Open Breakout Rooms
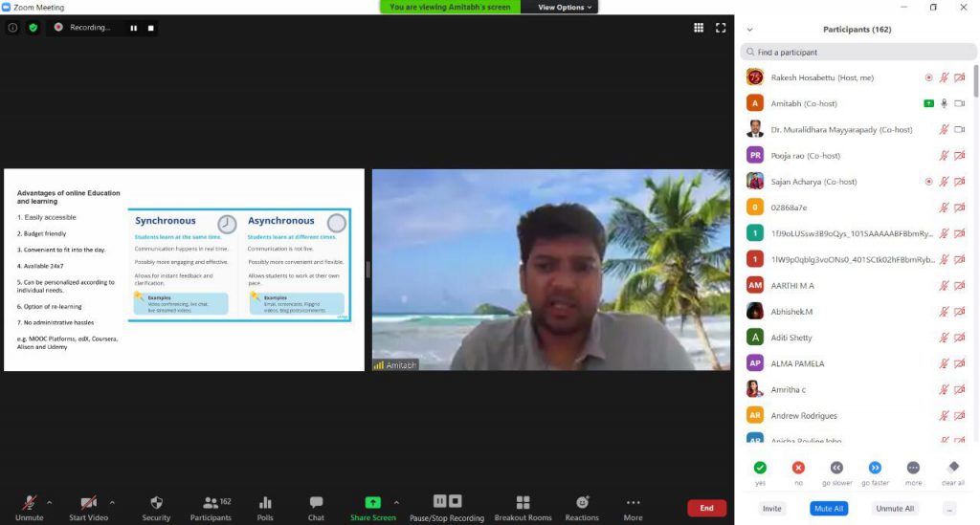The width and height of the screenshot is (980, 525). pyautogui.click(x=523, y=506)
